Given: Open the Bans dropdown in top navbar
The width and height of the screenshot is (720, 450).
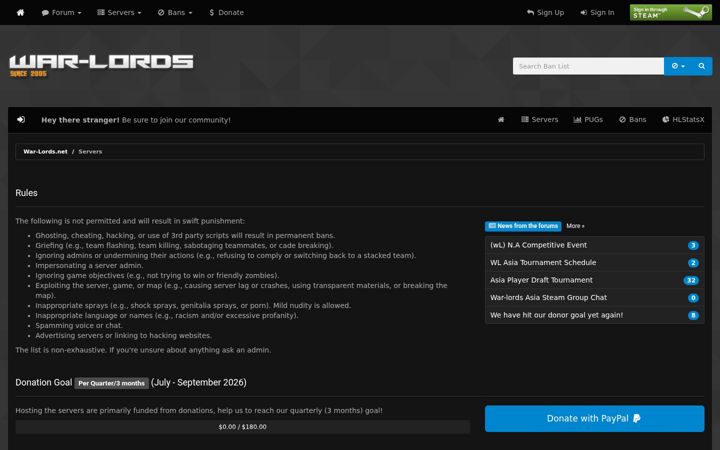Looking at the screenshot, I should tap(175, 12).
